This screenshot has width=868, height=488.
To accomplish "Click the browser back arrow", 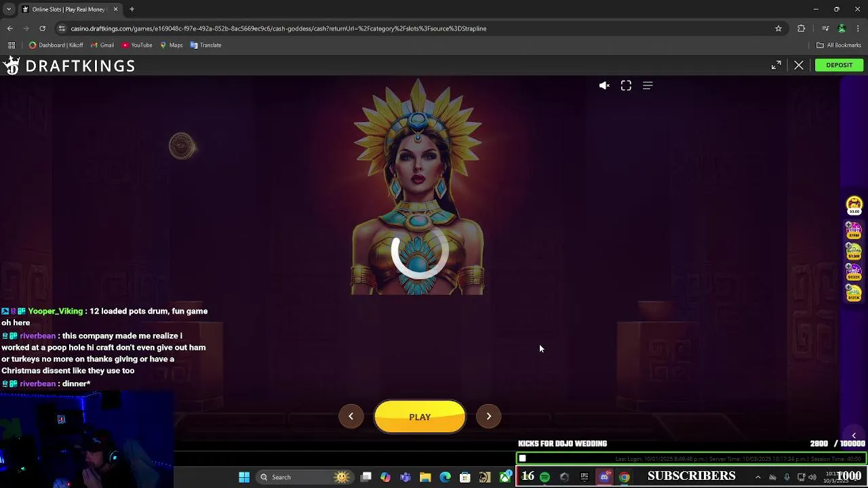I will [x=10, y=28].
